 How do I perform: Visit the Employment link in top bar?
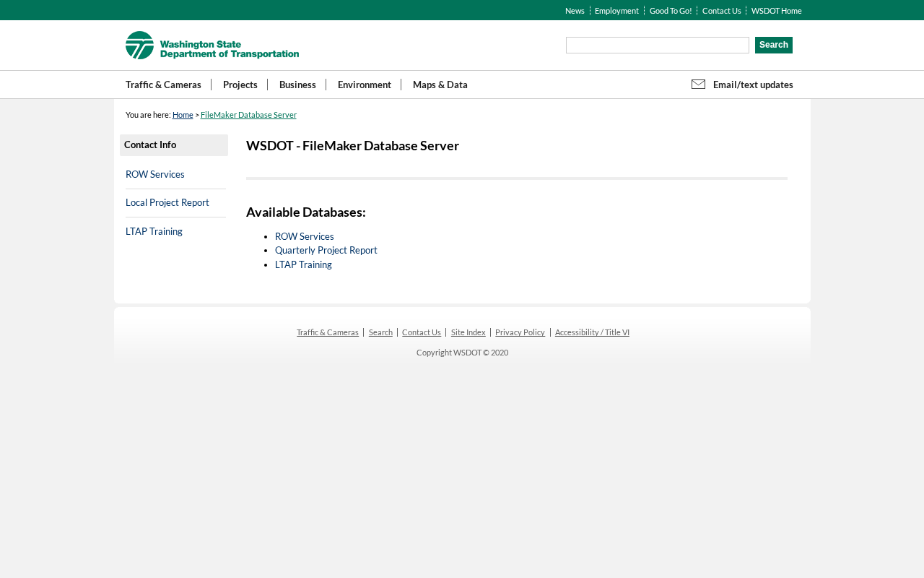616,11
